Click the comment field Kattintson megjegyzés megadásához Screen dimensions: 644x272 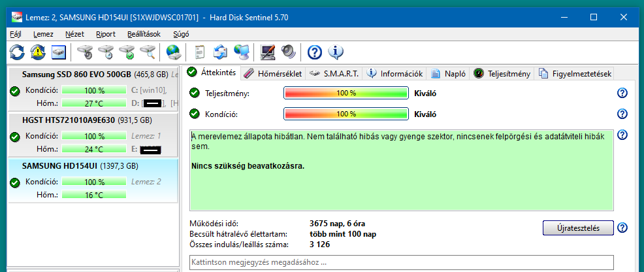(402, 262)
